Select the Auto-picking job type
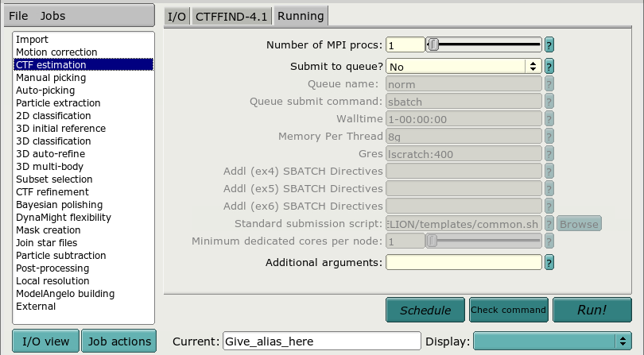This screenshot has width=644, height=355. coord(83,91)
